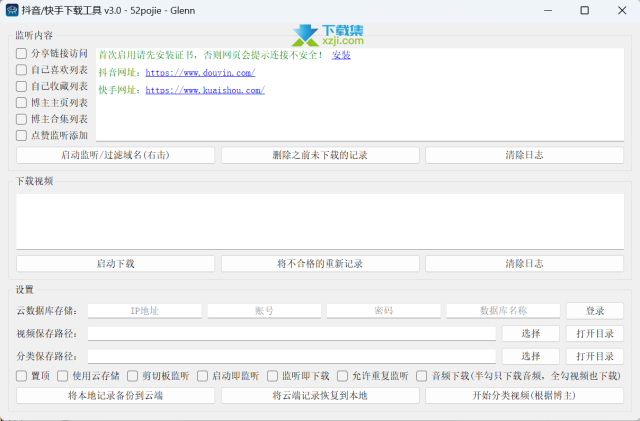The image size is (640, 421).
Task: Click the 密码 input field
Action: [384, 311]
